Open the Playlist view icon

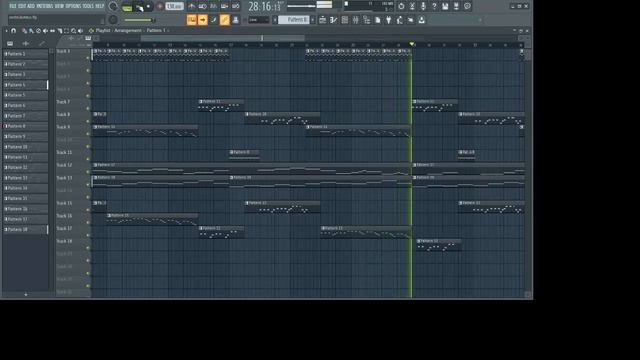point(322,20)
